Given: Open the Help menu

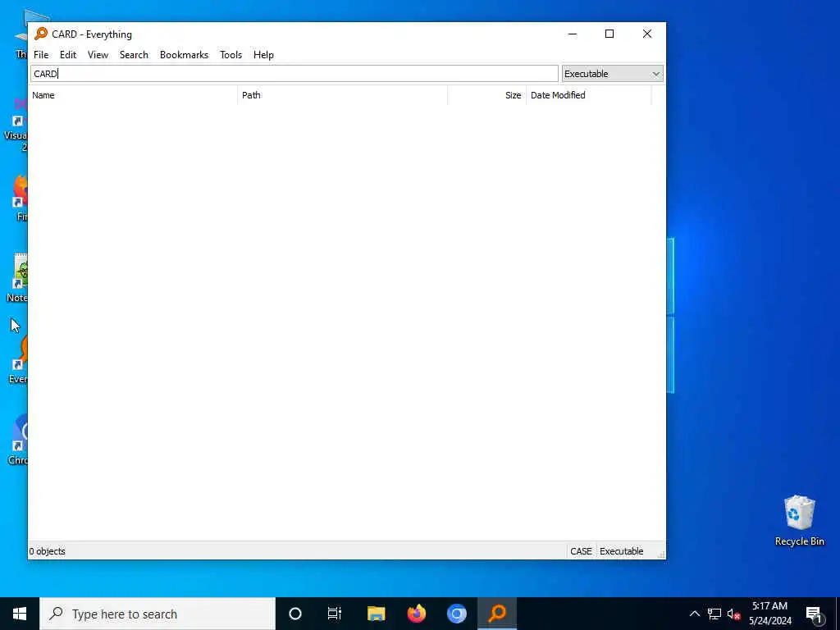Looking at the screenshot, I should pyautogui.click(x=263, y=55).
